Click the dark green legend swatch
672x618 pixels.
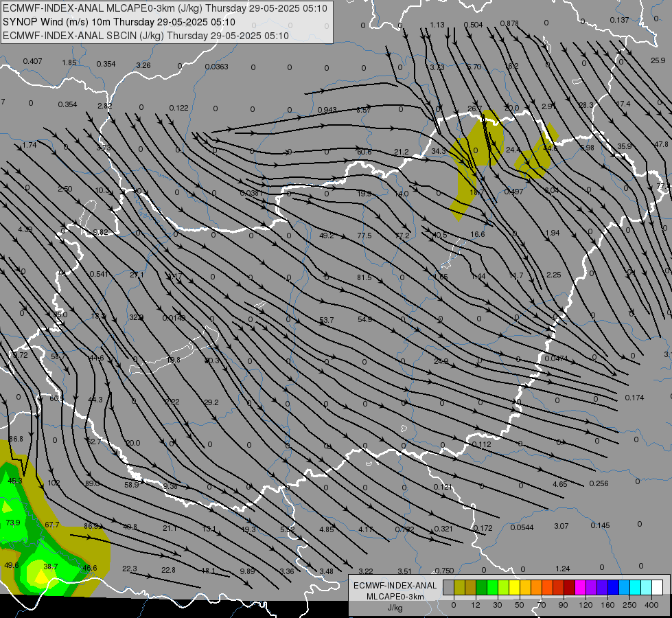(481, 587)
